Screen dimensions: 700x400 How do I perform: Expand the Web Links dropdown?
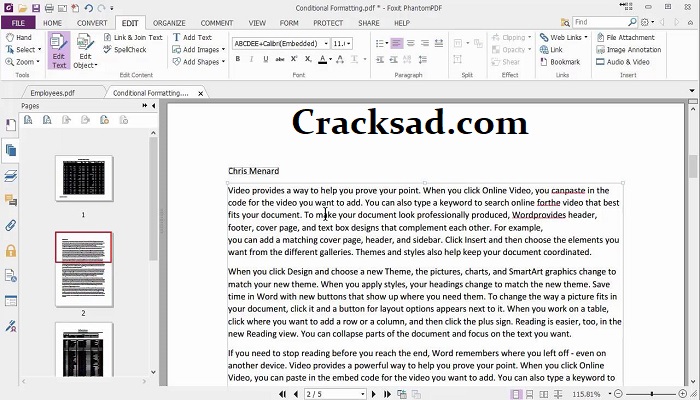click(586, 38)
